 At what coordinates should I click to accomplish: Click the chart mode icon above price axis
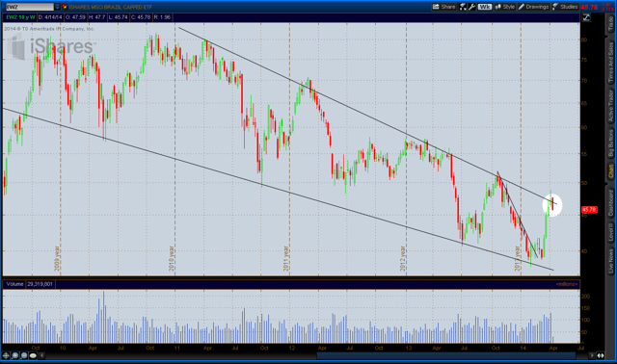586,17
